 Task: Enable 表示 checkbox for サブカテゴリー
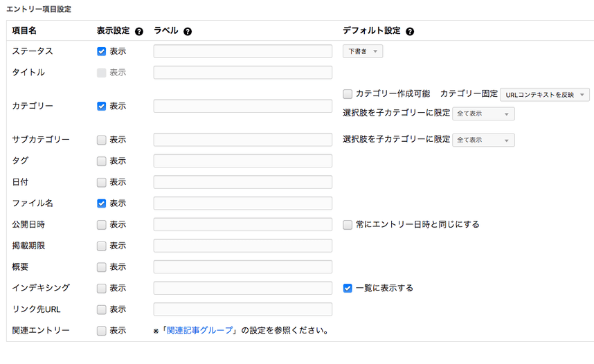click(102, 140)
